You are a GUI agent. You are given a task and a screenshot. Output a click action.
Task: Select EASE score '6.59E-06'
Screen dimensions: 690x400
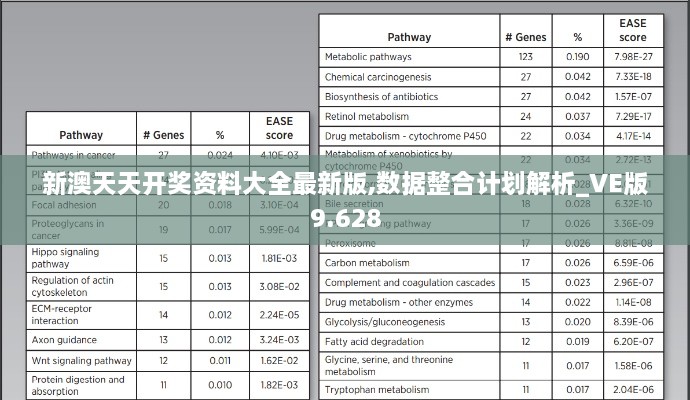click(x=633, y=263)
